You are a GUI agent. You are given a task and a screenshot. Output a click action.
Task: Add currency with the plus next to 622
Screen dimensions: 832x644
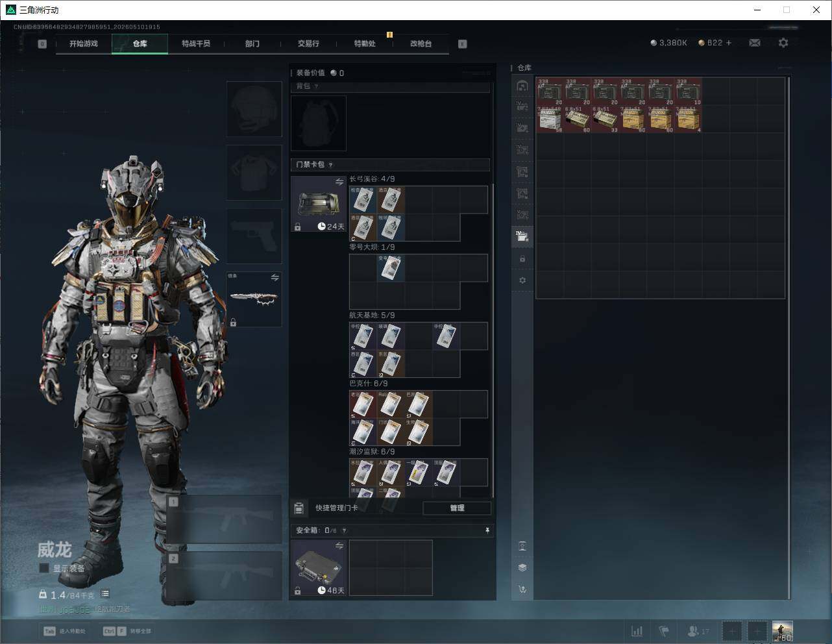729,43
